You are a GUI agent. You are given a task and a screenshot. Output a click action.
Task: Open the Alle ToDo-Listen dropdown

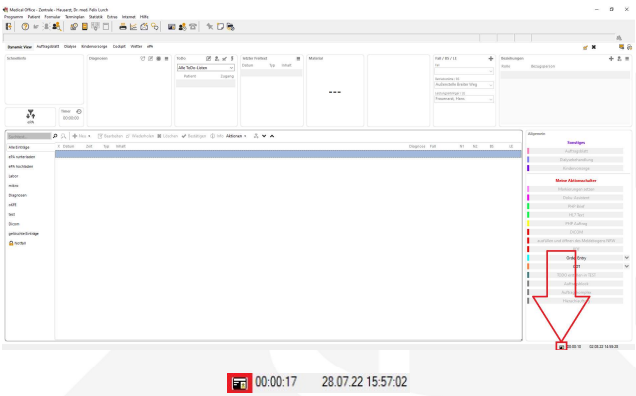(206, 68)
